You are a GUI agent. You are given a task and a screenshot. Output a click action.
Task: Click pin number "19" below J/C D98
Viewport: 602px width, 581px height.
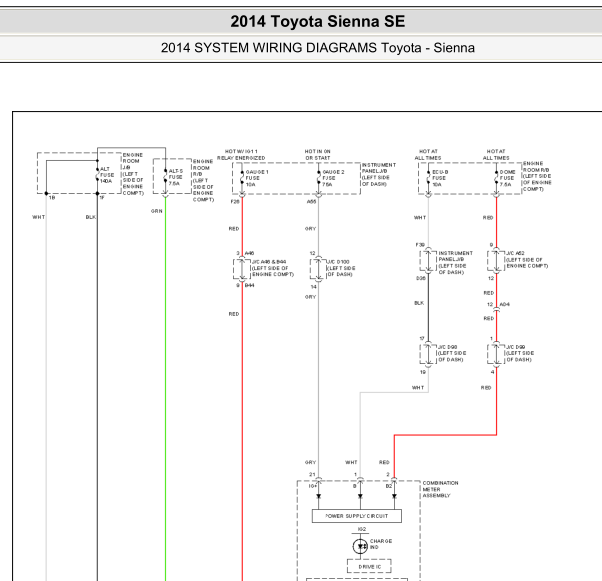point(423,372)
